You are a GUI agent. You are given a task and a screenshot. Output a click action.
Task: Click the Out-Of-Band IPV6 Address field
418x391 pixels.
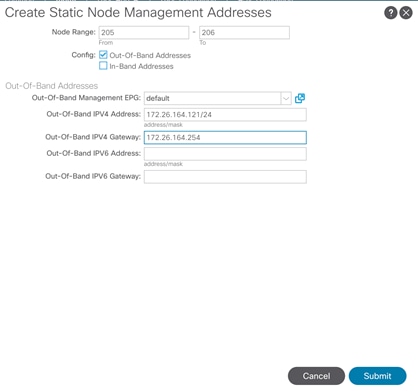225,154
